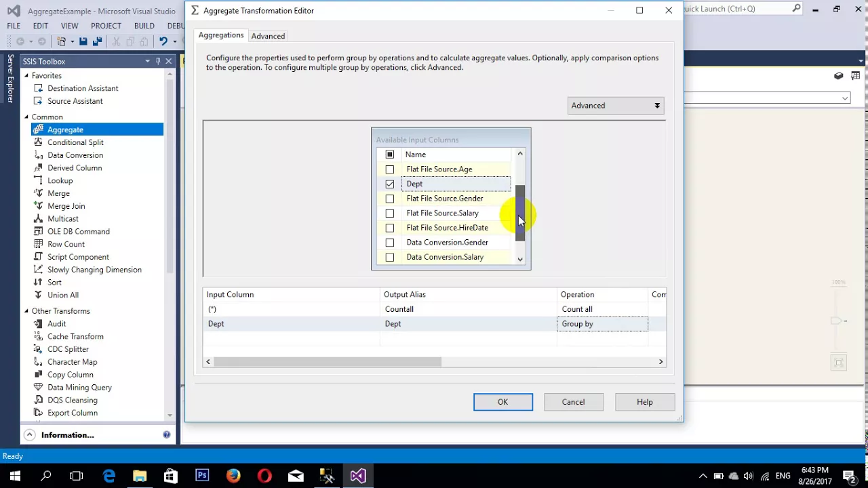Open the EDIT menu
Viewport: 868px width, 488px height.
click(41, 26)
